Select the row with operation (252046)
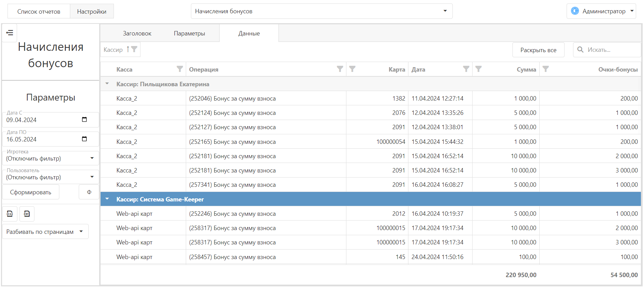Image resolution: width=644 pixels, height=287 pixels. click(x=371, y=98)
